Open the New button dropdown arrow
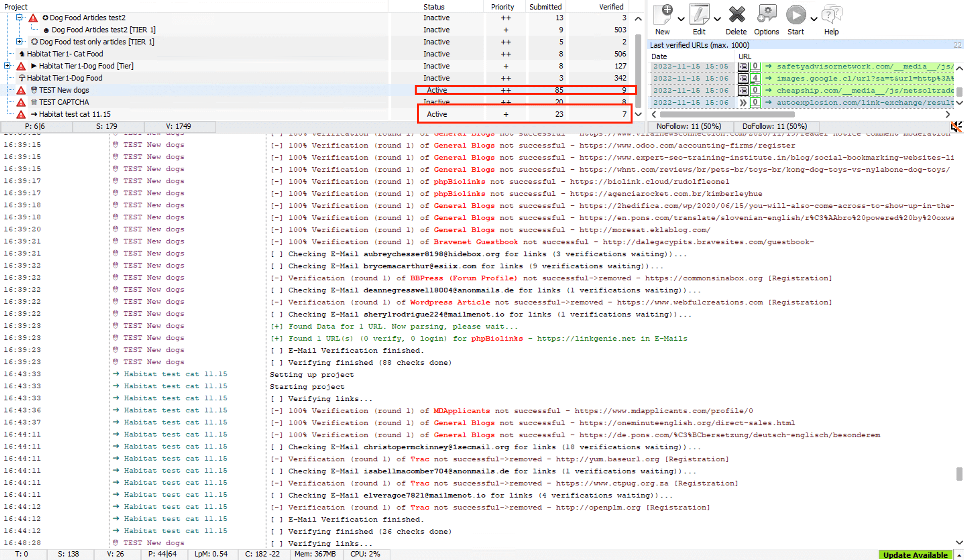The width and height of the screenshot is (964, 560). click(681, 19)
